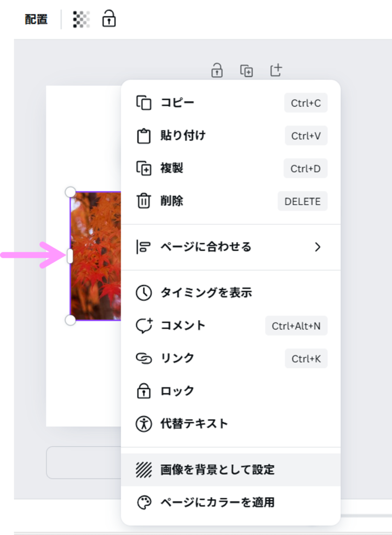
Task: Select 複製 menu entry
Action: pyautogui.click(x=171, y=168)
